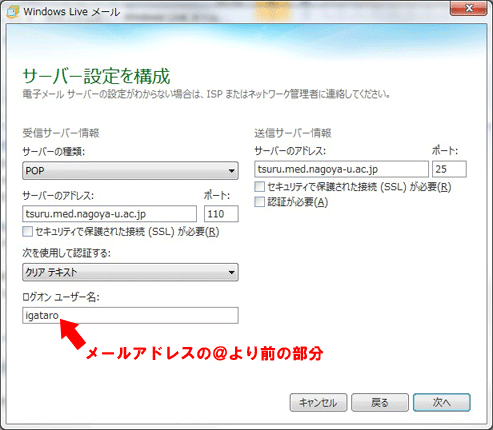Screen dimensions: 493x430
Task: Click the 送信サーバー情報 section label
Action: (x=293, y=133)
